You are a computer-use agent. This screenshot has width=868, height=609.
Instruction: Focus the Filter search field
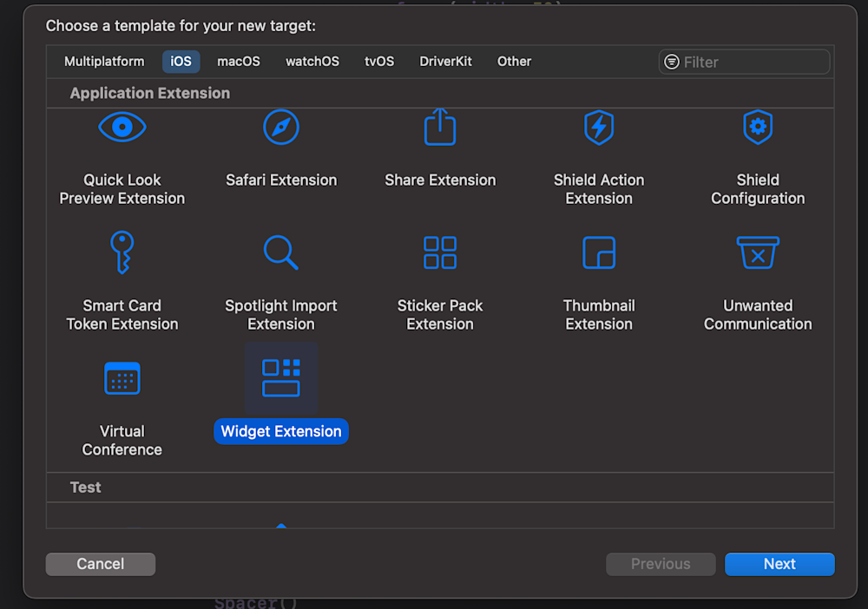[x=744, y=62]
